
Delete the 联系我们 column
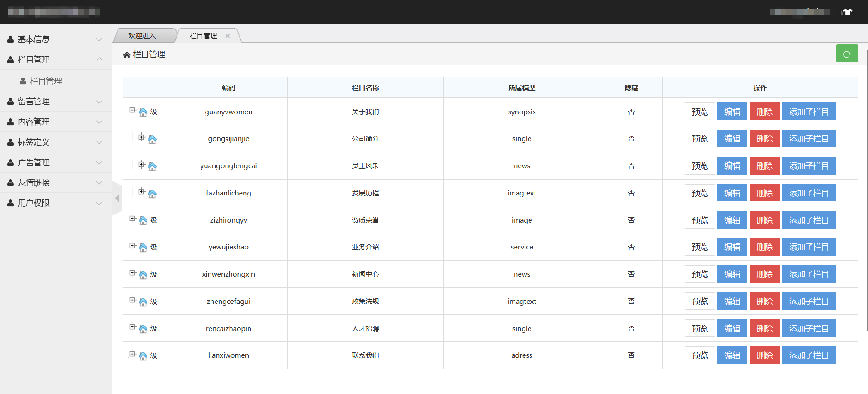click(765, 355)
